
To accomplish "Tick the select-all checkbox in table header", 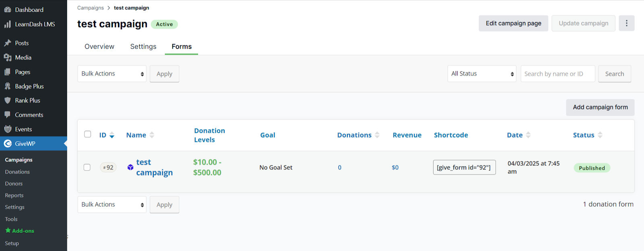I will click(87, 134).
